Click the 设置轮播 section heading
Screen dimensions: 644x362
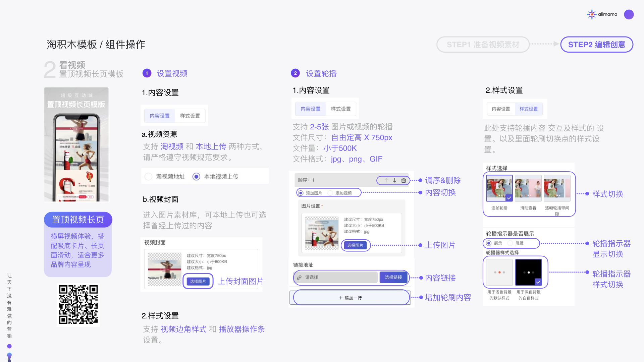pos(321,73)
